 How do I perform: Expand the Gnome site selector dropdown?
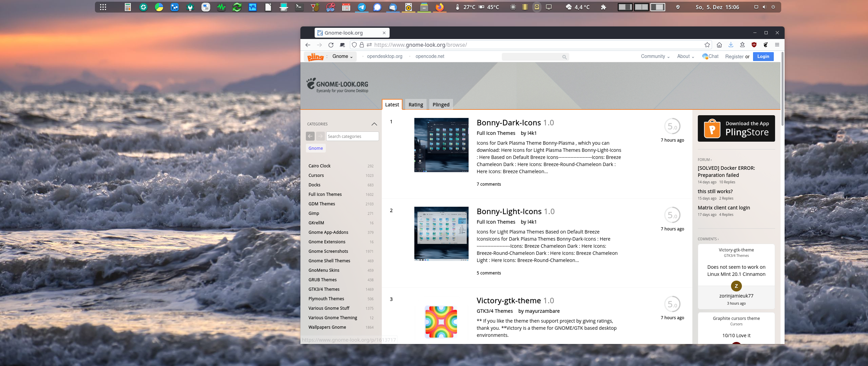click(342, 57)
